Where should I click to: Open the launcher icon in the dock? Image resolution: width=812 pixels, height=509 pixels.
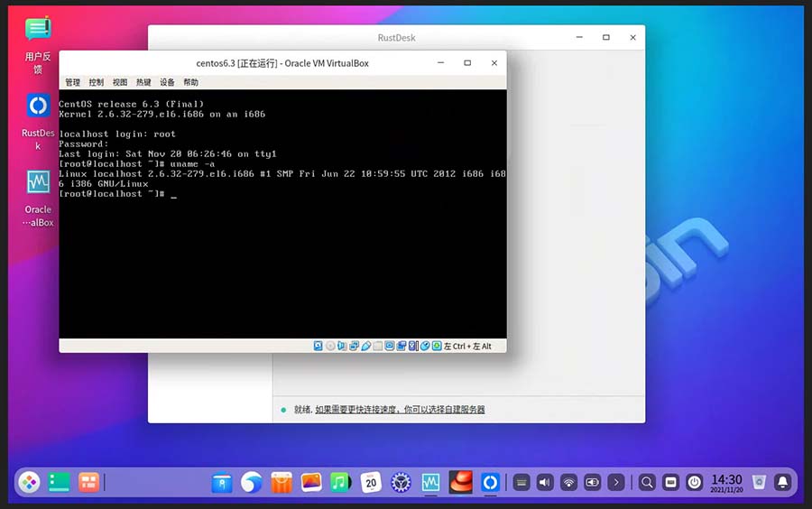pos(29,483)
